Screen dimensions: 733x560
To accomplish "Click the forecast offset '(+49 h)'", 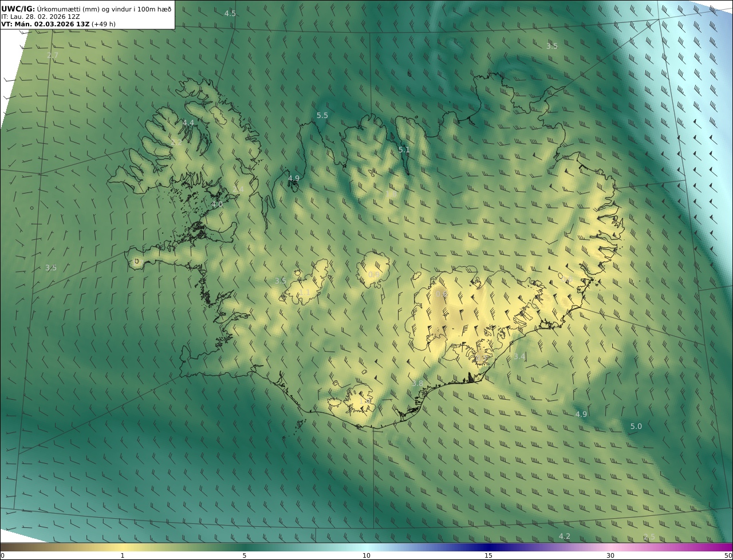I will pos(104,25).
